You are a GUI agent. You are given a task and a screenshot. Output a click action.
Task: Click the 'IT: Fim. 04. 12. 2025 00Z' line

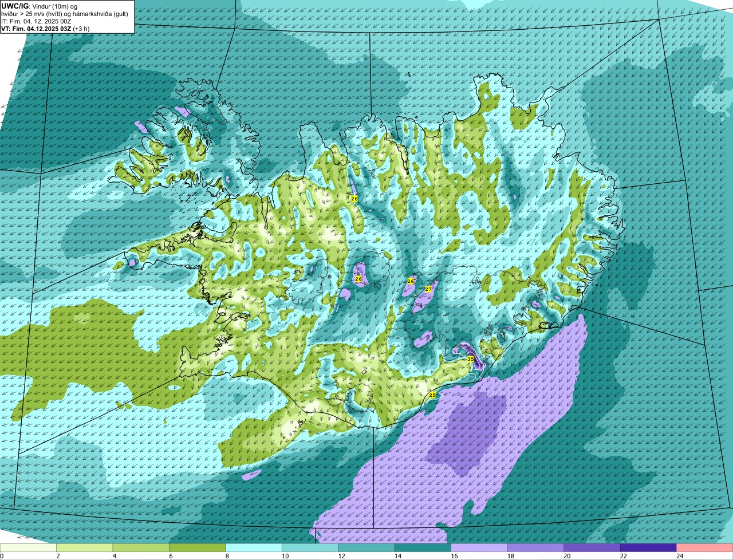36,21
